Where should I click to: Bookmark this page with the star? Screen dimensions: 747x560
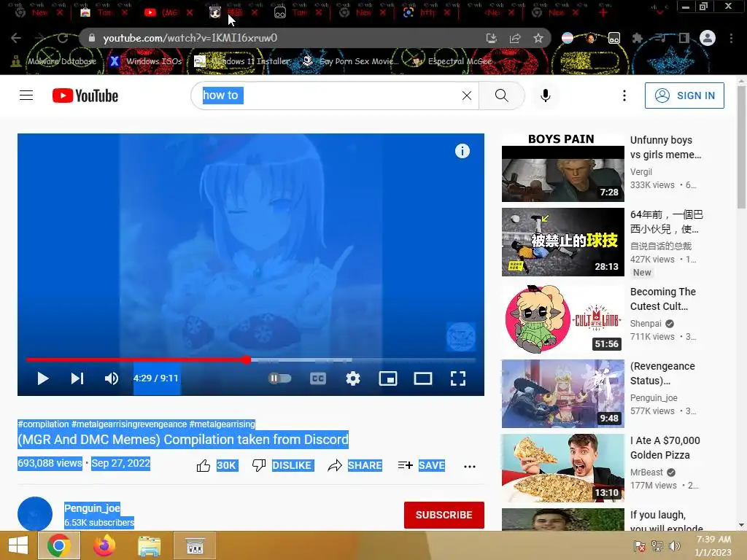coord(538,38)
